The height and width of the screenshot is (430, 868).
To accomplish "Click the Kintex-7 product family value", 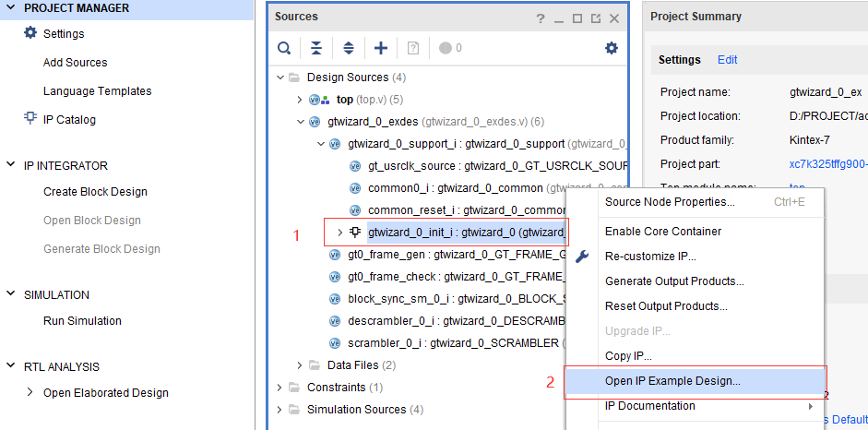I will (x=809, y=140).
